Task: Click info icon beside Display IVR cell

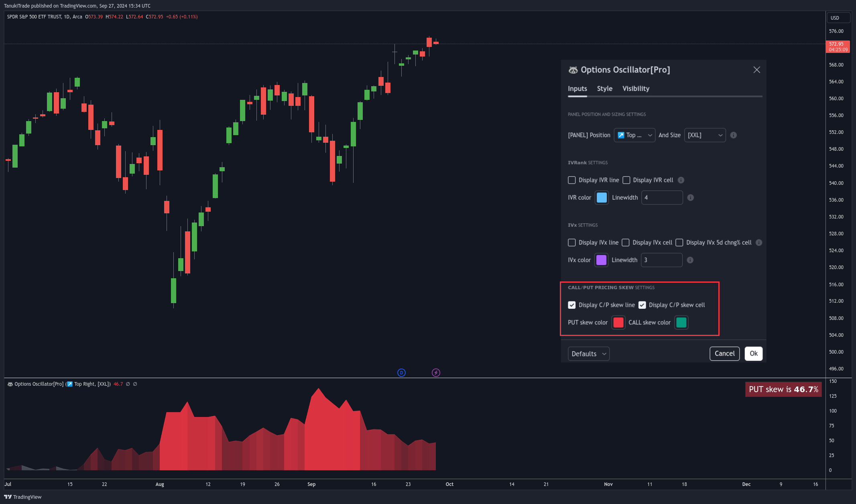Action: pyautogui.click(x=681, y=180)
